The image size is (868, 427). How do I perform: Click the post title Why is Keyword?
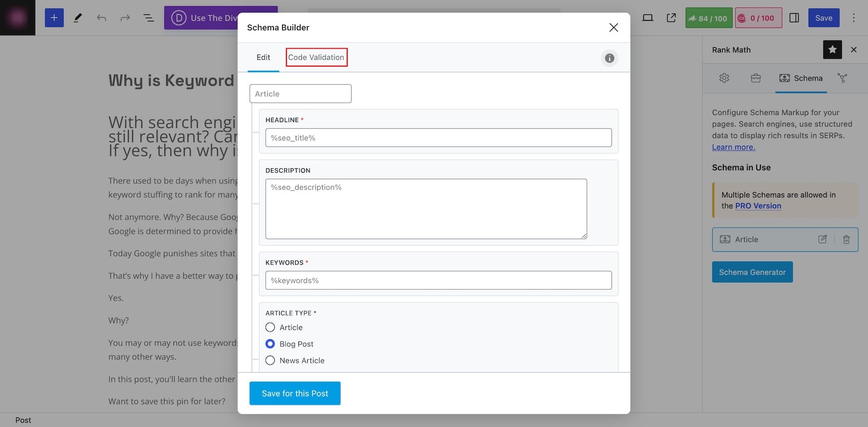[x=171, y=80]
